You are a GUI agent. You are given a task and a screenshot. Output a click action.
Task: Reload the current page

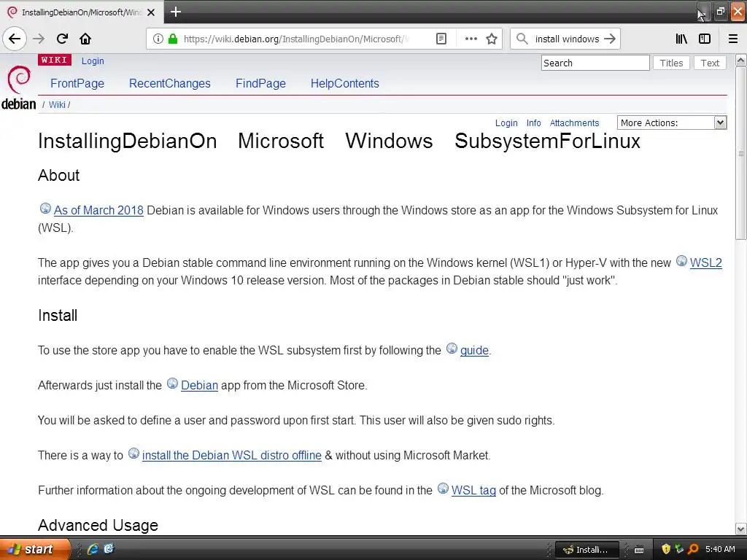(62, 39)
